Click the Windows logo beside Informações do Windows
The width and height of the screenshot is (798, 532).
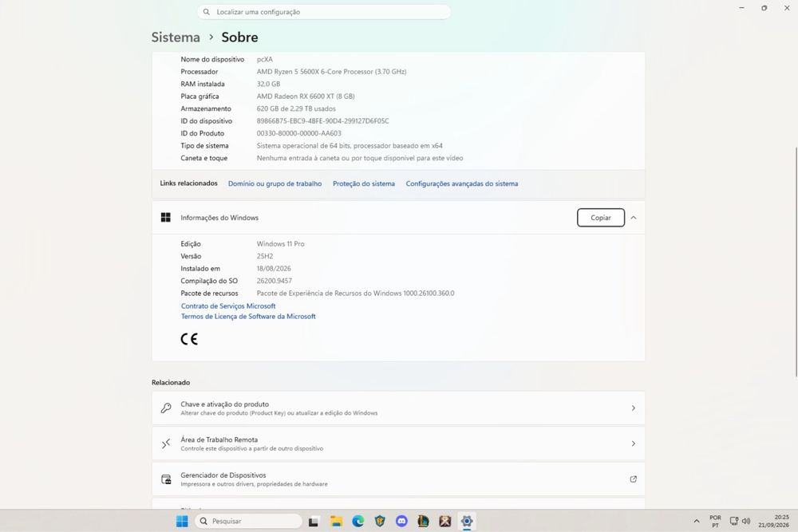pyautogui.click(x=166, y=218)
